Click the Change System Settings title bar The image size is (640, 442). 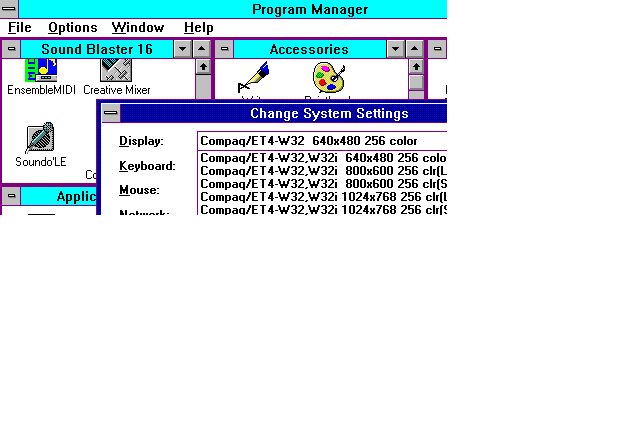coord(284,113)
